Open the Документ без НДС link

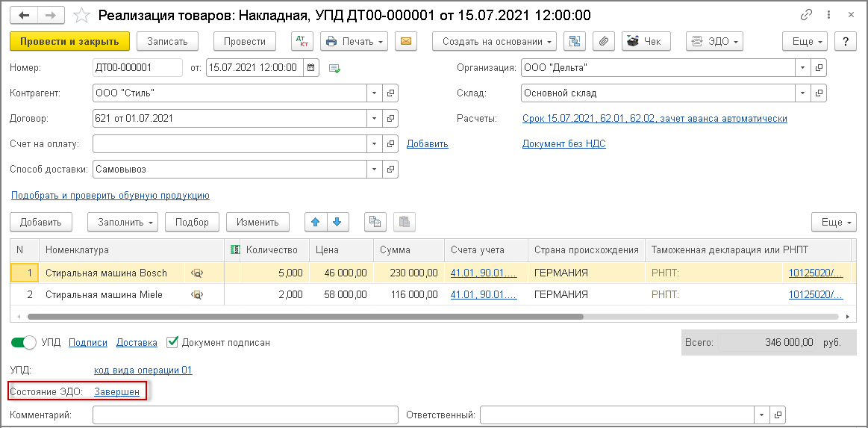564,144
